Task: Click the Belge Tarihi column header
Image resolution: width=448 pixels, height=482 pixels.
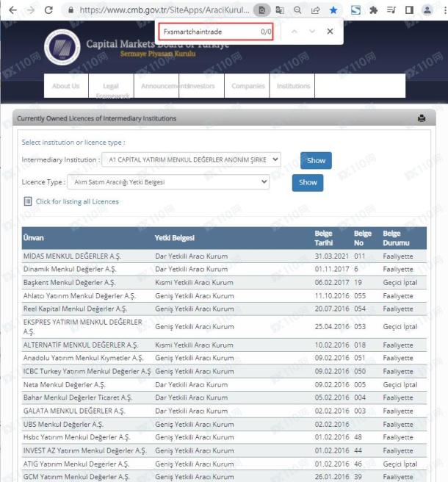Action: click(324, 238)
